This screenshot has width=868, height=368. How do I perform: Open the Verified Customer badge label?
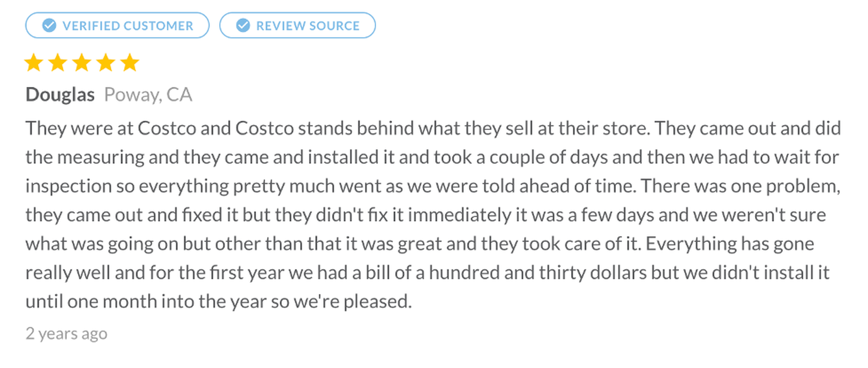tap(128, 26)
